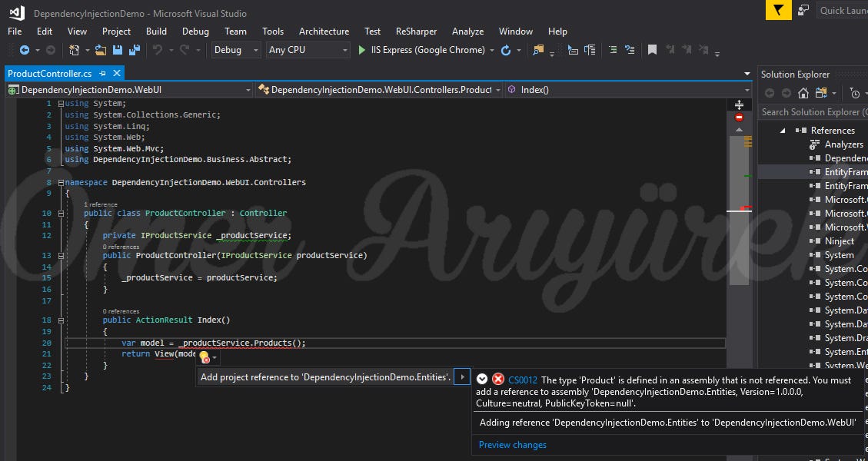This screenshot has width=868, height=461.
Task: Click the Redo toolbar icon
Action: 185,50
